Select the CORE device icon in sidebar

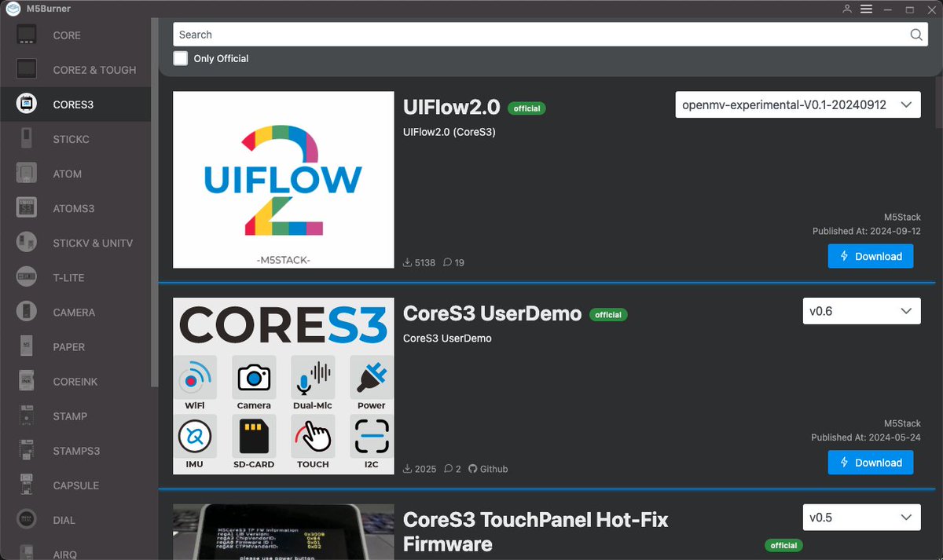pos(27,35)
